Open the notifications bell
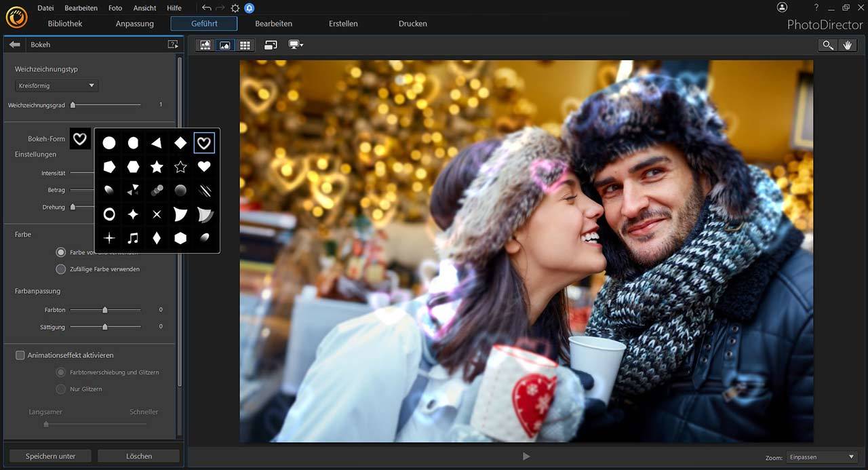Viewport: 868px width, 470px height. click(x=250, y=8)
